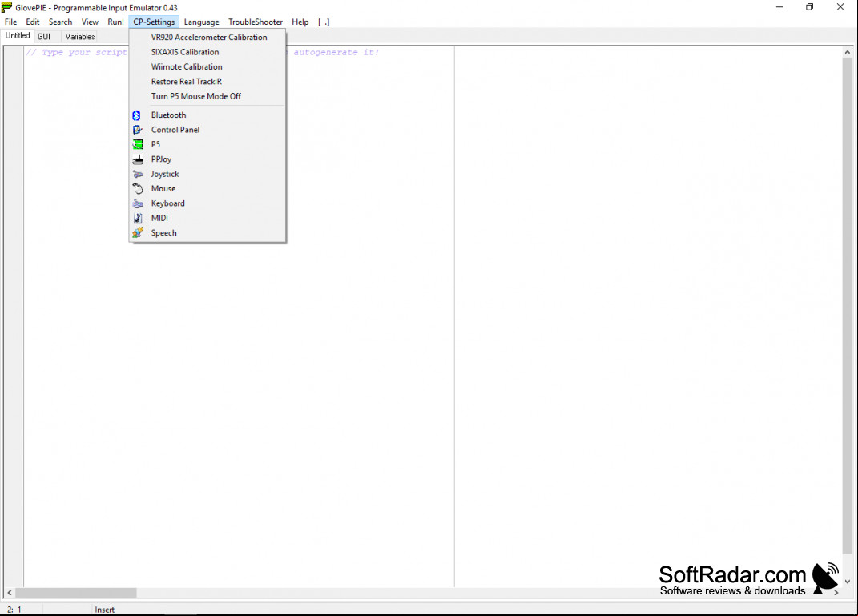Screen dimensions: 858x616
Task: Click the horizontal scrollbar thumb
Action: tap(76, 593)
